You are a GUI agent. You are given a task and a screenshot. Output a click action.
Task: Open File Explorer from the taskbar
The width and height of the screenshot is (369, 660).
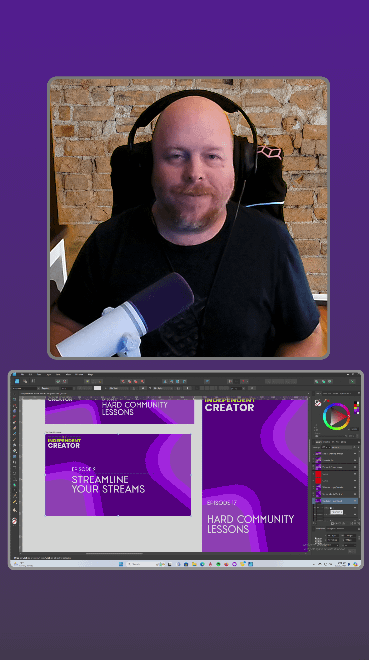click(194, 564)
